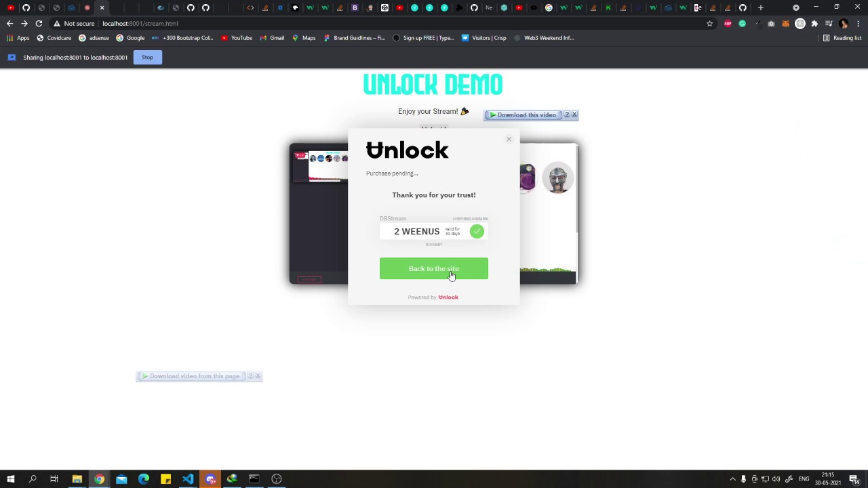Open the tab search dropdown arrow

(x=796, y=7)
